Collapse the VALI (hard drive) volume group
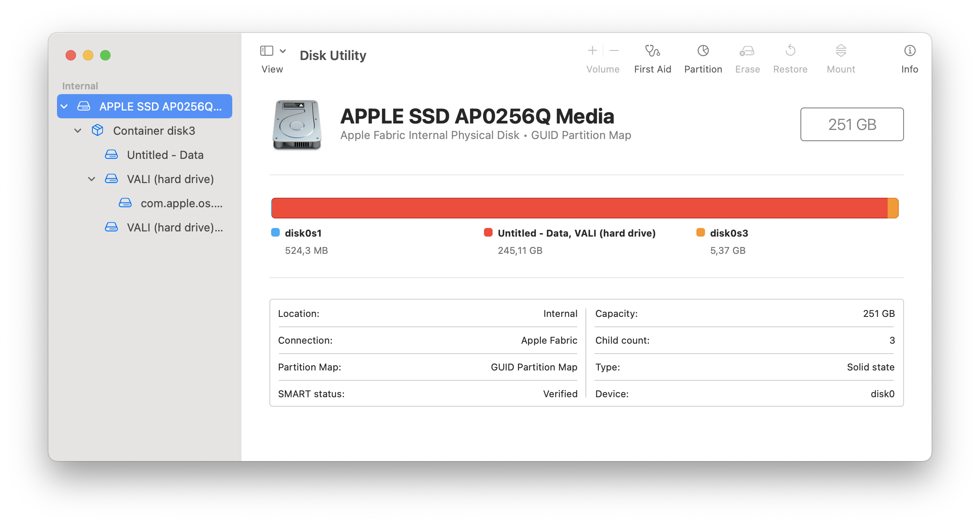Screen dimensions: 980x525 [x=92, y=179]
